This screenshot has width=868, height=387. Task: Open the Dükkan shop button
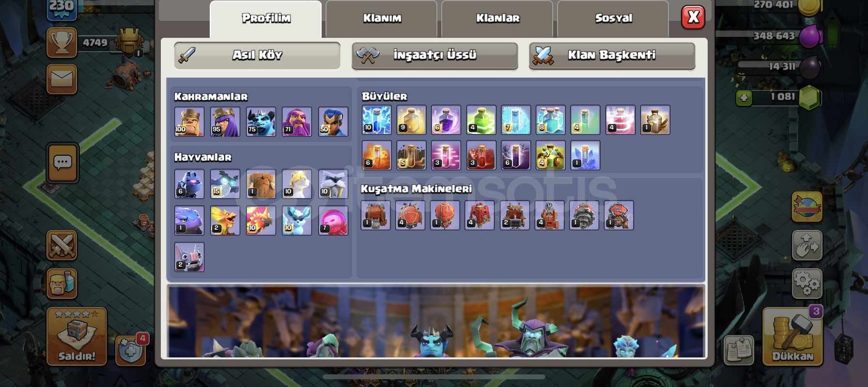point(792,337)
